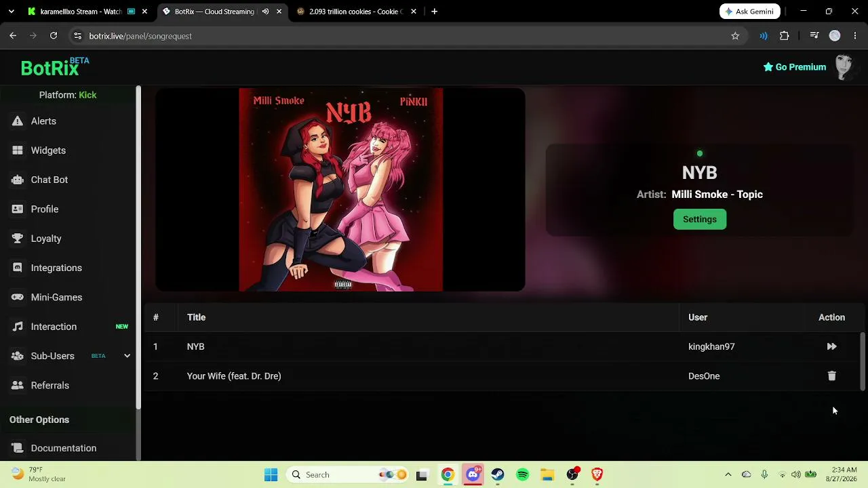Bookmark this page with the star

735,36
